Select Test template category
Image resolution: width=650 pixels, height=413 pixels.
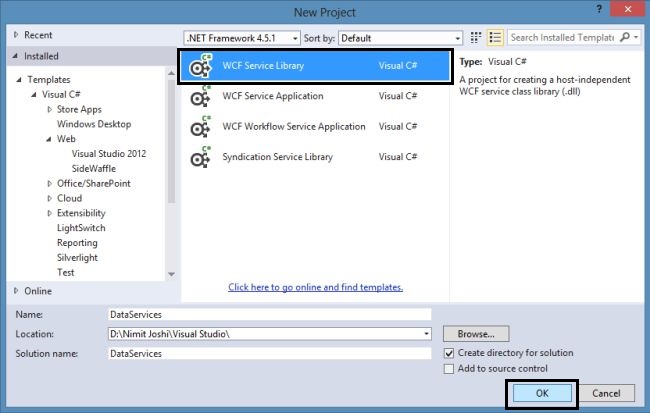(65, 272)
